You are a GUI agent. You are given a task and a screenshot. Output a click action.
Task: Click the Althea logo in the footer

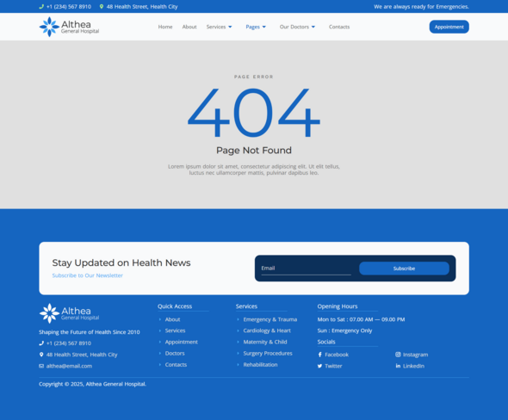69,313
